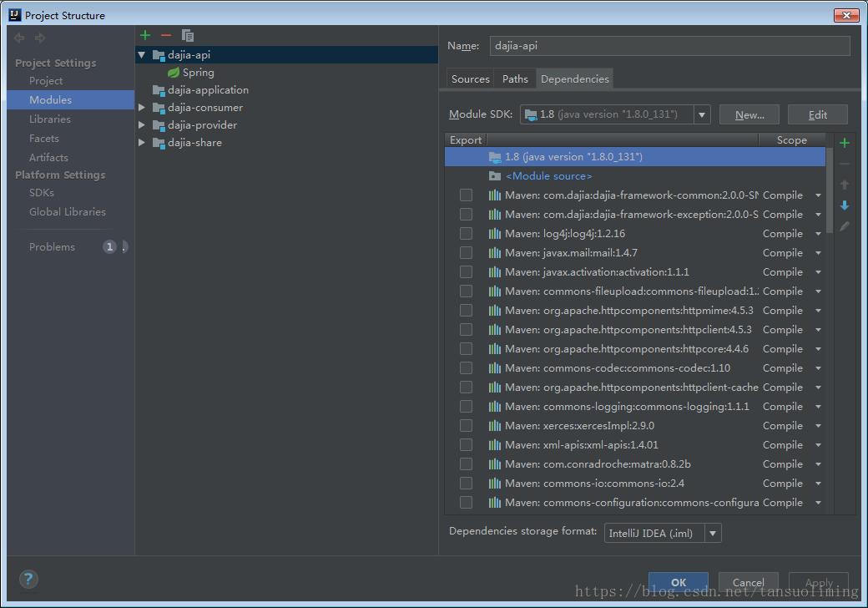Click the Problems count badge
This screenshot has width=868, height=608.
pyautogui.click(x=109, y=247)
